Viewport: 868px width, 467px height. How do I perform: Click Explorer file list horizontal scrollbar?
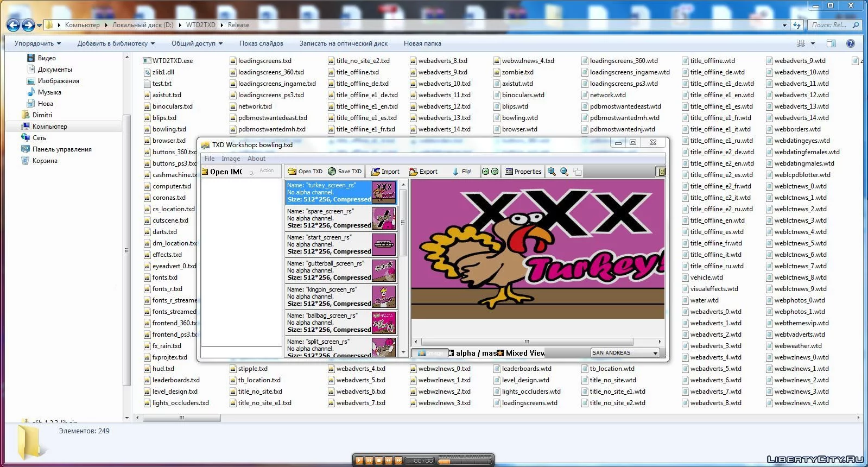click(x=181, y=418)
